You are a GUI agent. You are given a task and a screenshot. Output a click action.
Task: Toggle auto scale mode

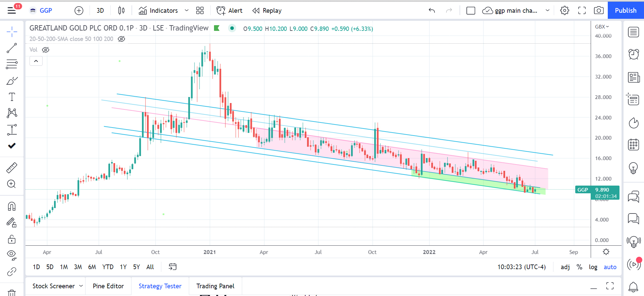[x=610, y=267]
